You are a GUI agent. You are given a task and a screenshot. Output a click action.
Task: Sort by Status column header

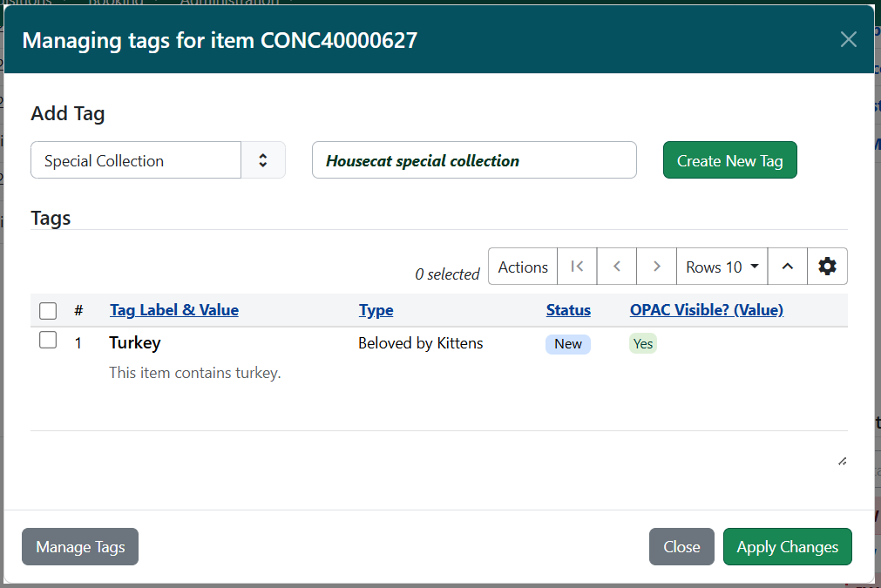click(568, 310)
